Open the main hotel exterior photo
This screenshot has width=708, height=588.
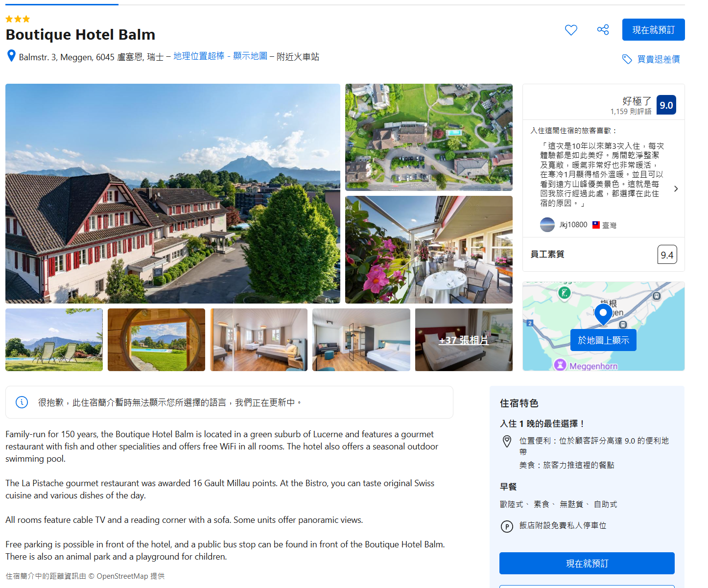(173, 193)
